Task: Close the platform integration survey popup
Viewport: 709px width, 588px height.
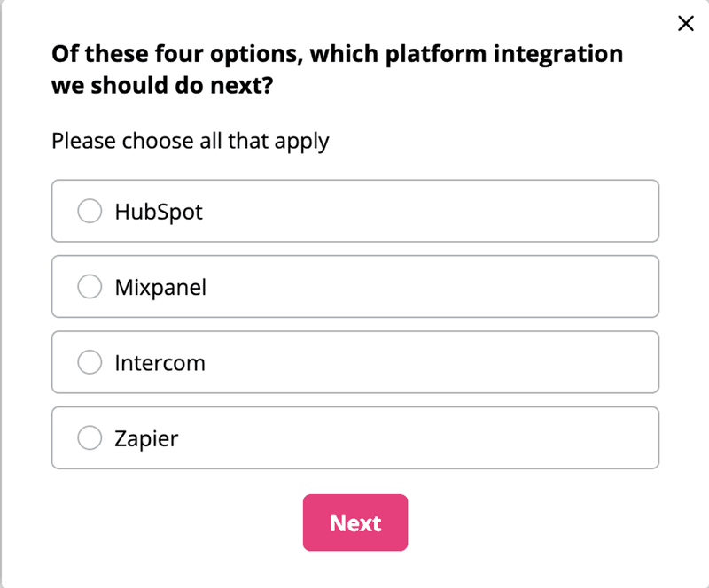Action: (685, 24)
